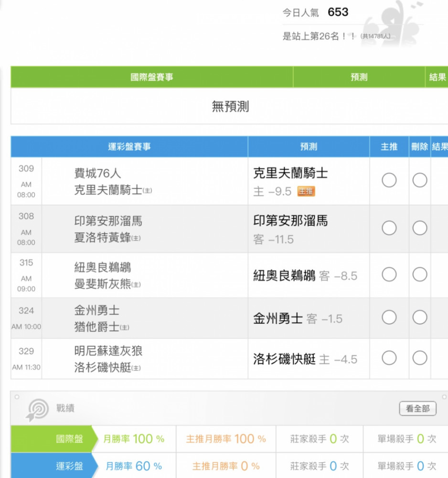Viewport: 448px width, 478px height.
Task: Click the 國際盤賽事 table header
Action: click(x=152, y=77)
